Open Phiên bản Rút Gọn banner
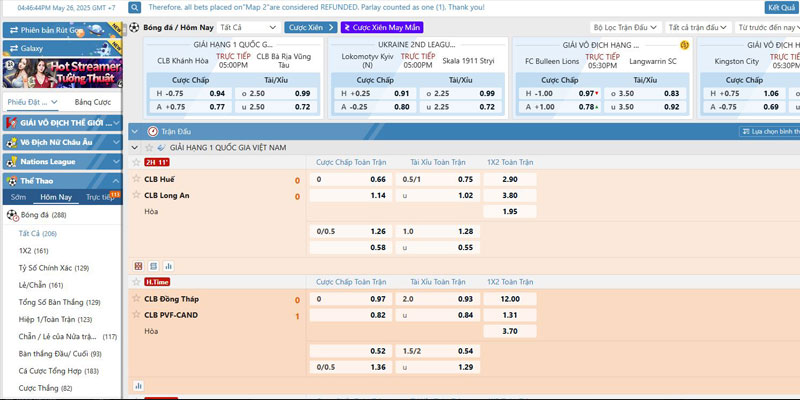 click(62, 30)
